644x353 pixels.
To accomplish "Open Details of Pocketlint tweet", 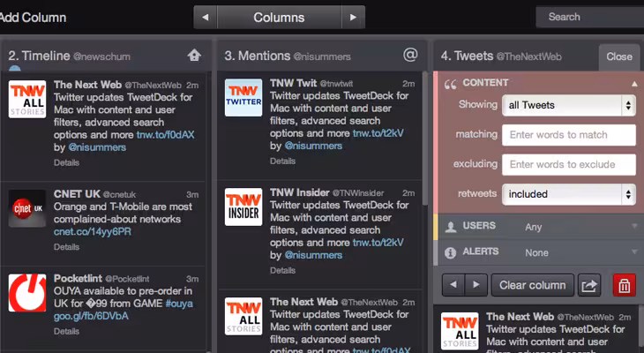I will coord(66,331).
